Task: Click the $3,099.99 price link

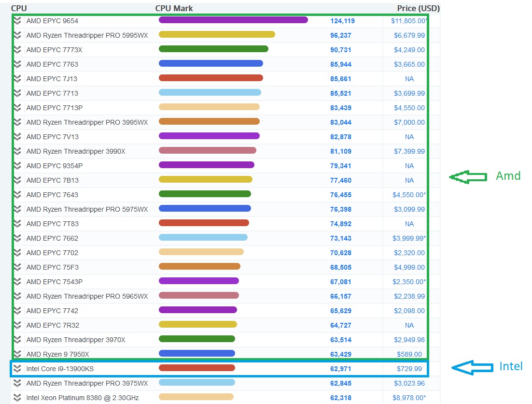Action: click(409, 209)
